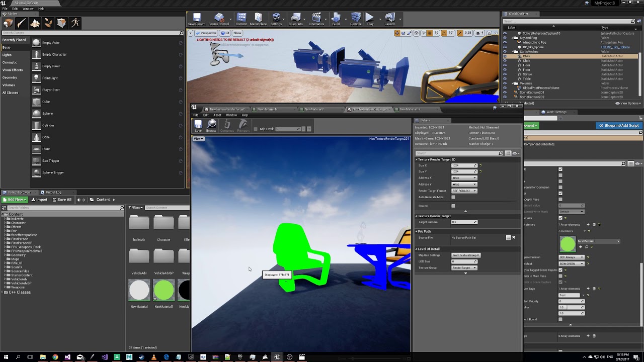Open Address Y Wrap dropdown
644x362 pixels.
pos(464,185)
